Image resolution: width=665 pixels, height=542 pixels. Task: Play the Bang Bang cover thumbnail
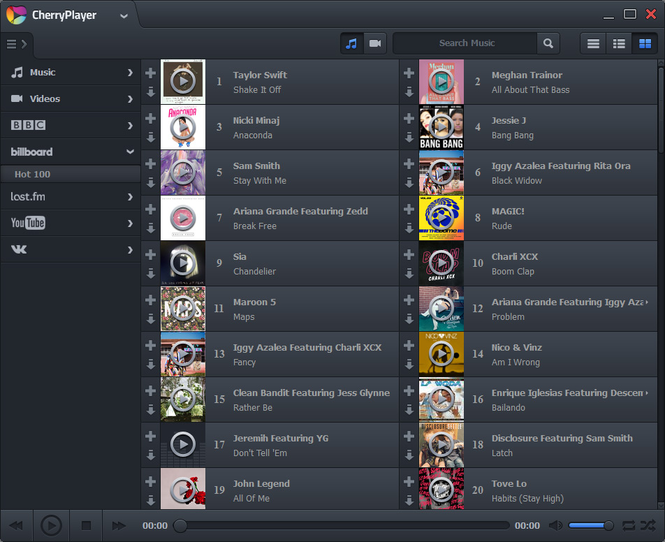coord(441,127)
